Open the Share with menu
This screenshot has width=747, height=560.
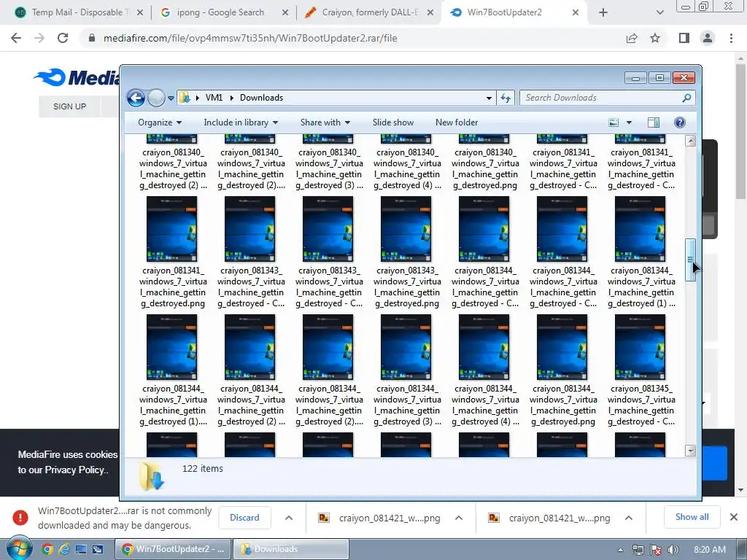coord(325,122)
